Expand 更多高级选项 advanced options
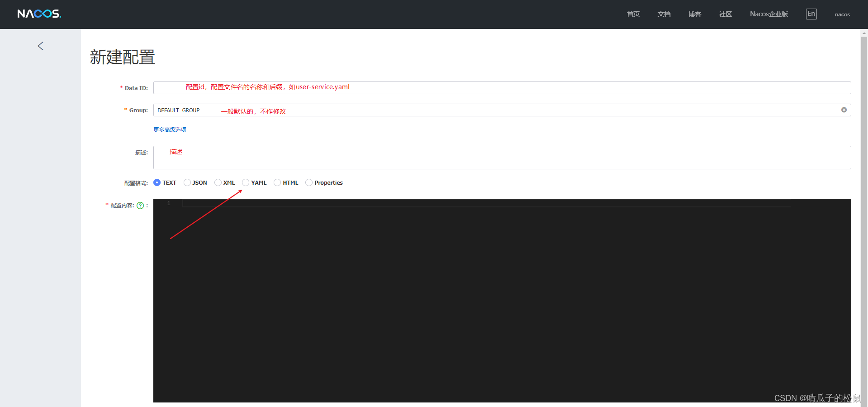Viewport: 868px width, 407px height. [170, 129]
